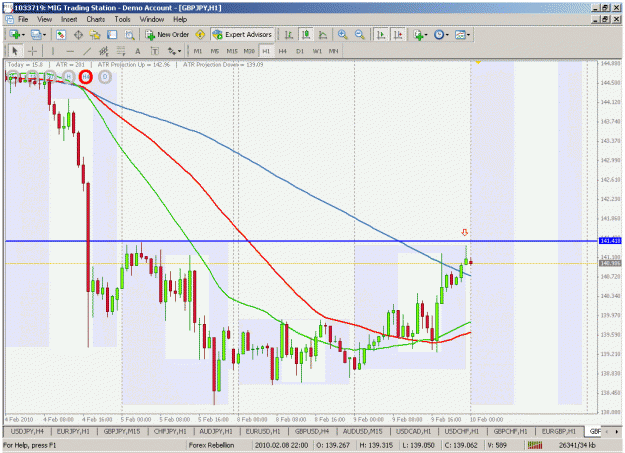Click the Forex Rebellion profile in status bar
This screenshot has height=453, width=625.
(211, 445)
